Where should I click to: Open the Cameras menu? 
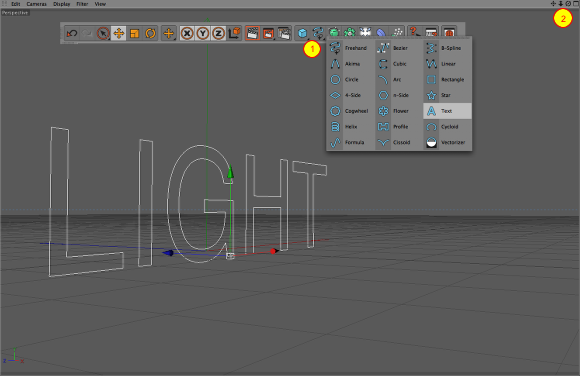pos(37,4)
